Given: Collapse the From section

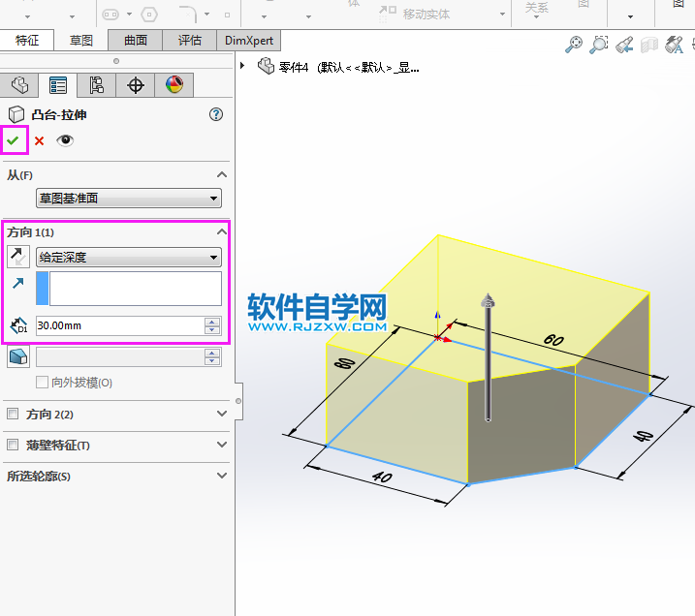Looking at the screenshot, I should [222, 175].
